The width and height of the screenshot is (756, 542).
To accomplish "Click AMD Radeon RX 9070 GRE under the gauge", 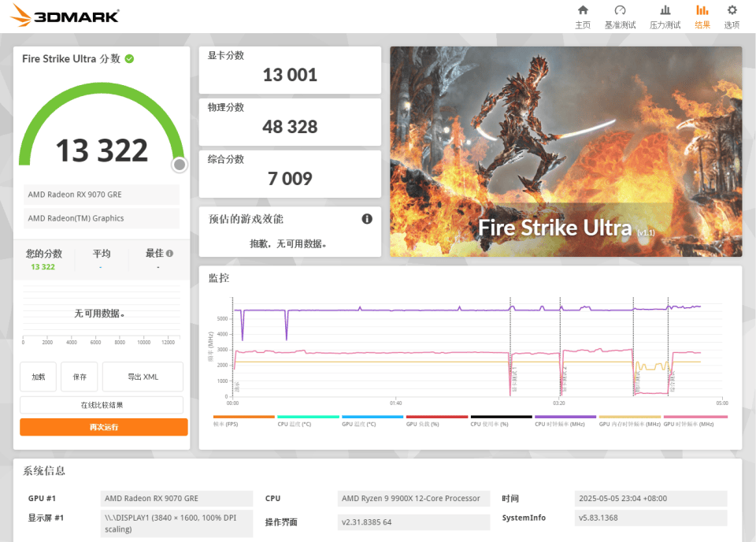I will click(102, 195).
